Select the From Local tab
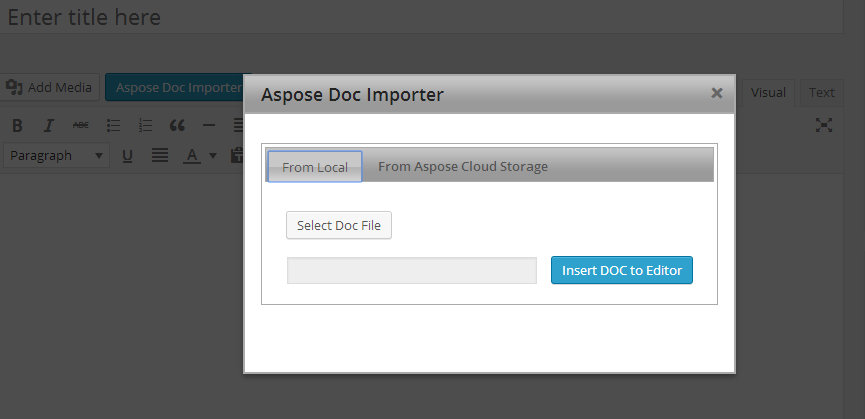Screen dimensions: 865x419 coord(315,166)
